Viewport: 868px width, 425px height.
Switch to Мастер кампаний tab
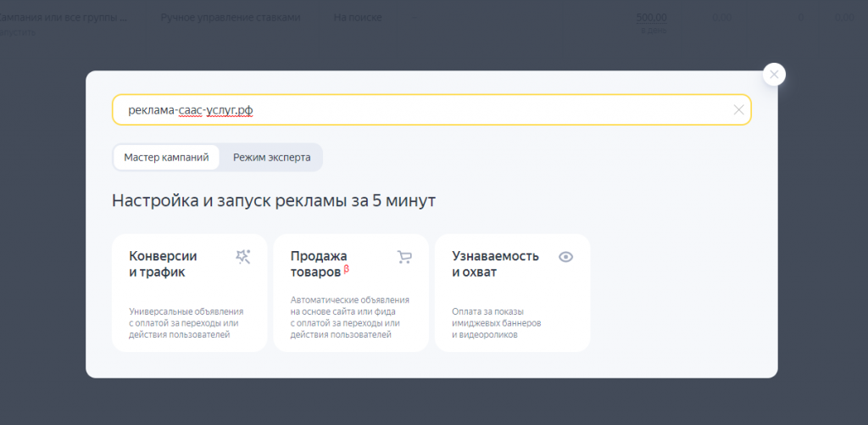[x=166, y=158]
